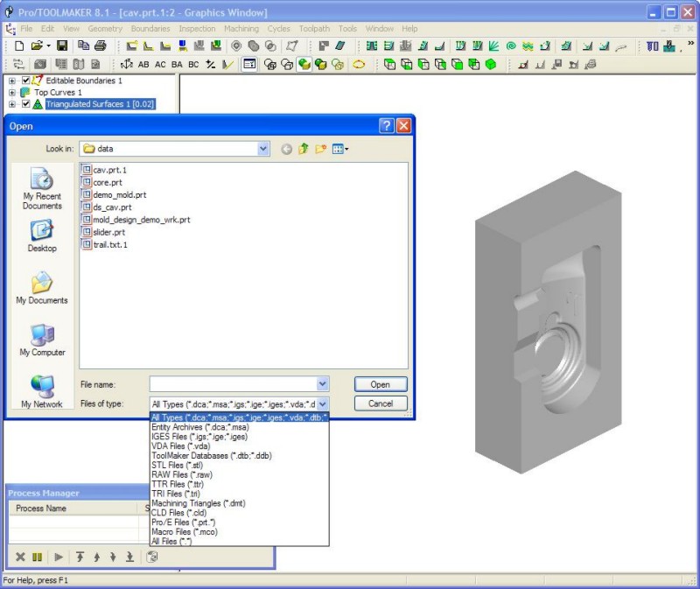Click the Cancel button
Screen dimensions: 700x589
pos(381,403)
